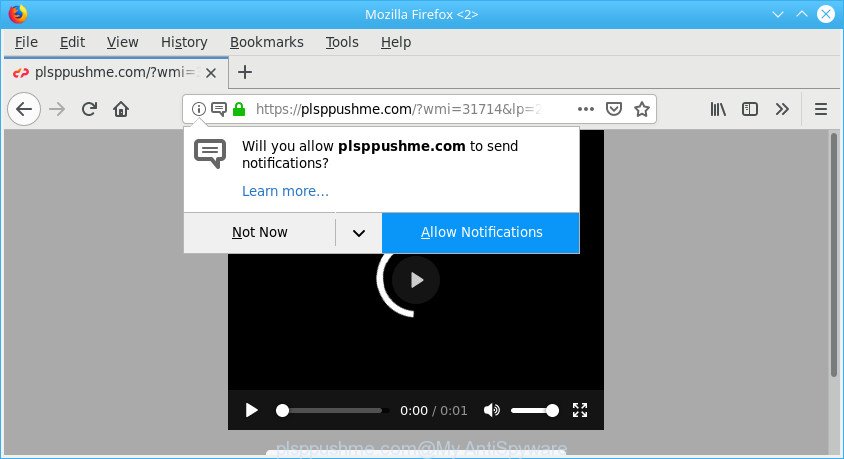Open the View menu
844x459 pixels.
coord(122,42)
